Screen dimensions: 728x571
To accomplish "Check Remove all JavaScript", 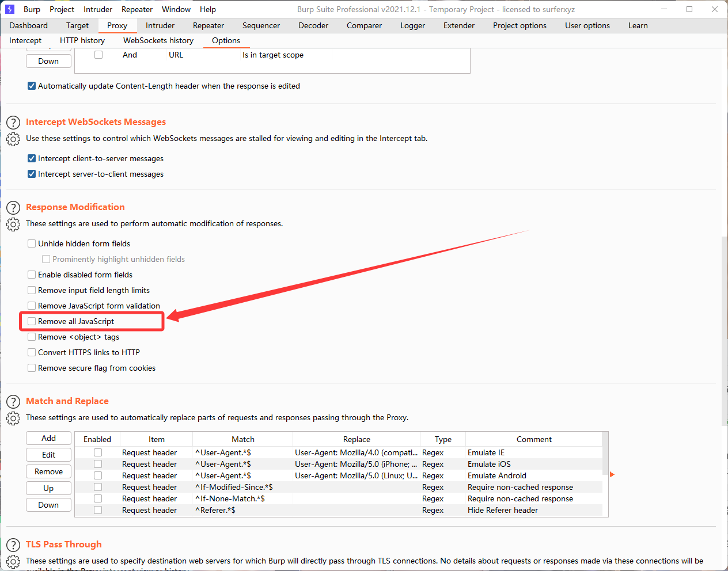I will 32,321.
